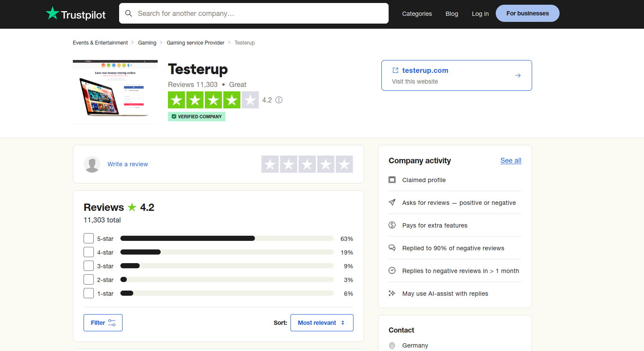Click the arrow icon in the Visit this website card
This screenshot has width=644, height=351.
pos(518,75)
